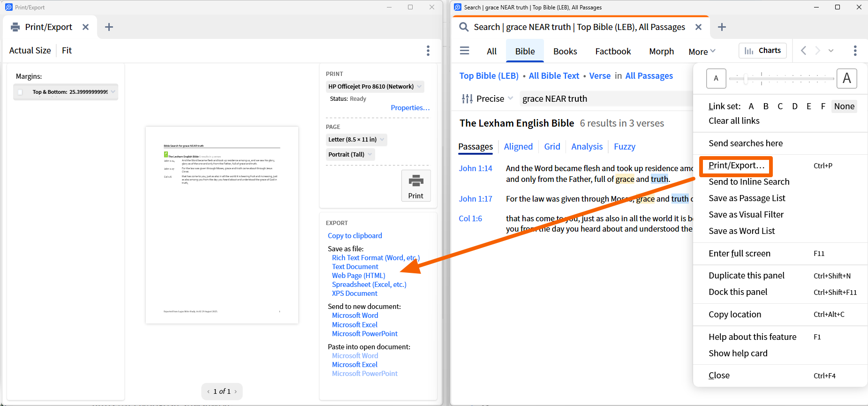
Task: Open the HP Officejet printer dropdown
Action: 375,86
